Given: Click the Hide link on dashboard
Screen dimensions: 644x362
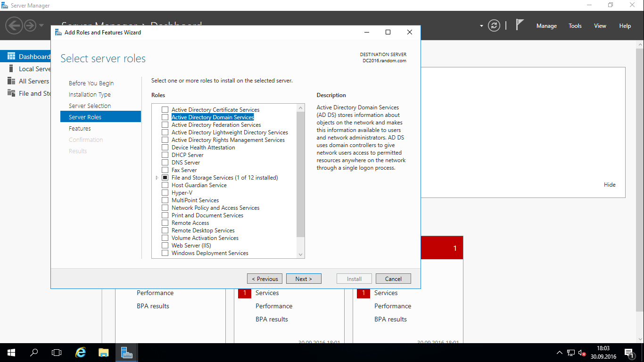Looking at the screenshot, I should click(610, 185).
